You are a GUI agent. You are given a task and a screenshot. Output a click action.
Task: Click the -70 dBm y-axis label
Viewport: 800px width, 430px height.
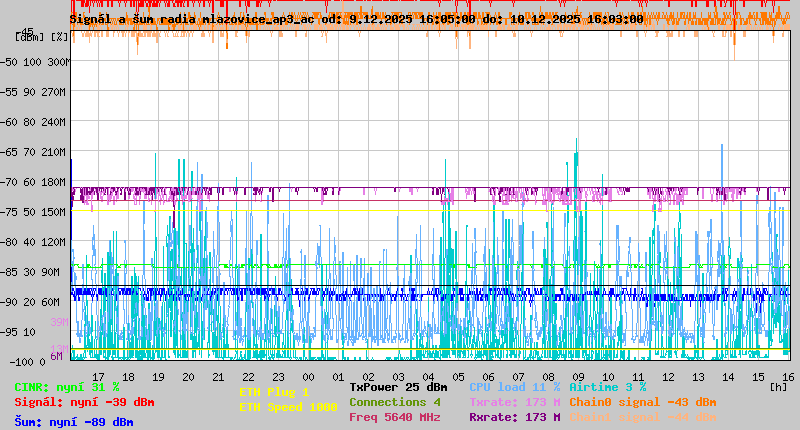(x=27, y=182)
